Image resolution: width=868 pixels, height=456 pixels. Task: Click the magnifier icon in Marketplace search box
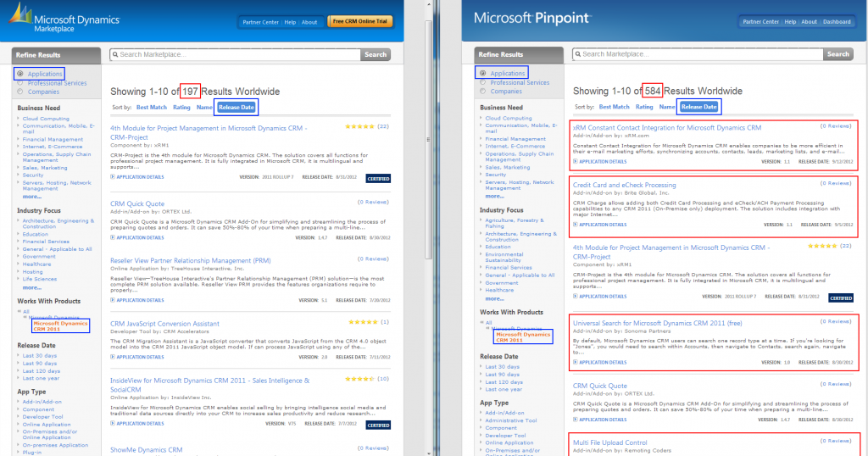click(x=115, y=55)
